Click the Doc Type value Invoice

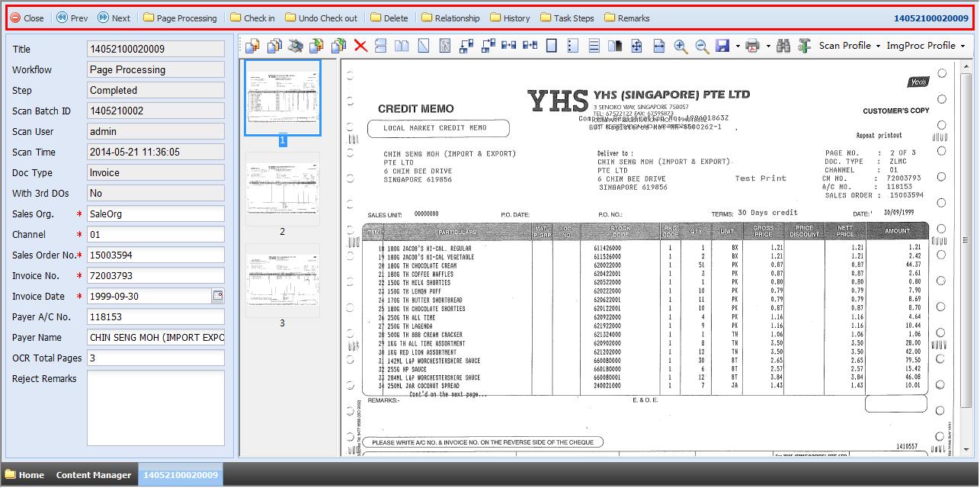155,172
